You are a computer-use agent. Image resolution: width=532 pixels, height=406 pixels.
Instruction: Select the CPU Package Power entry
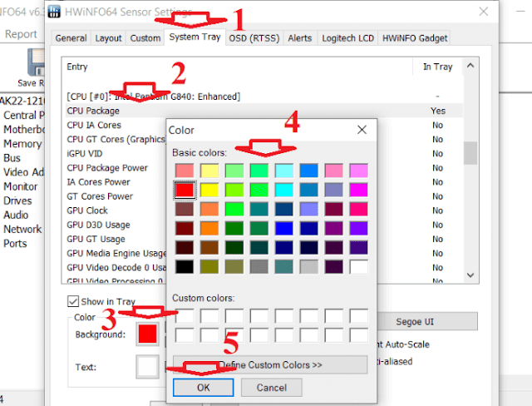[x=107, y=168]
